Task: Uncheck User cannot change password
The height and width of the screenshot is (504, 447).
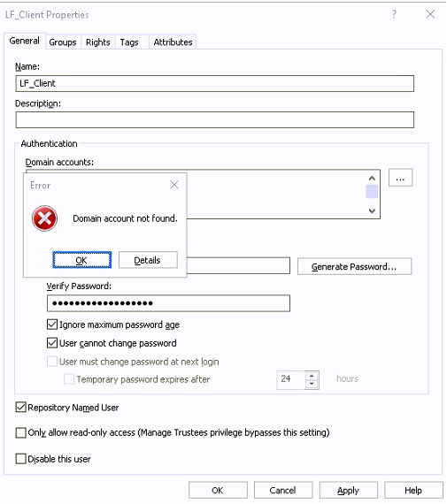Action: [x=52, y=343]
